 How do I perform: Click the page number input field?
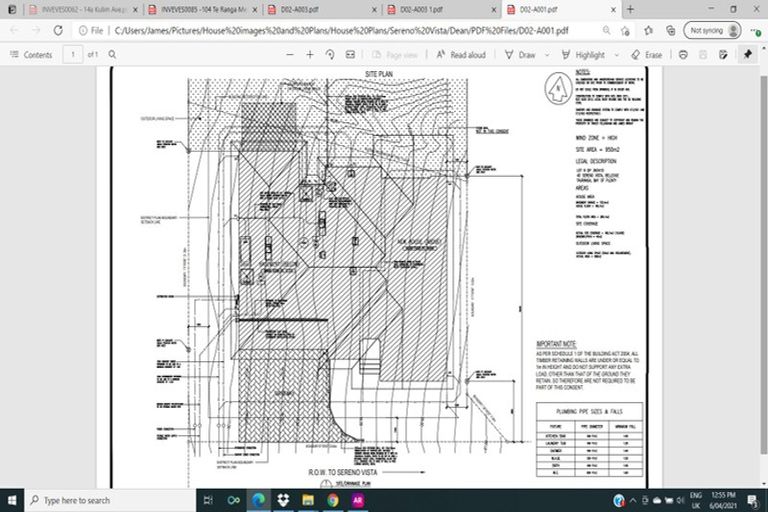[x=73, y=55]
